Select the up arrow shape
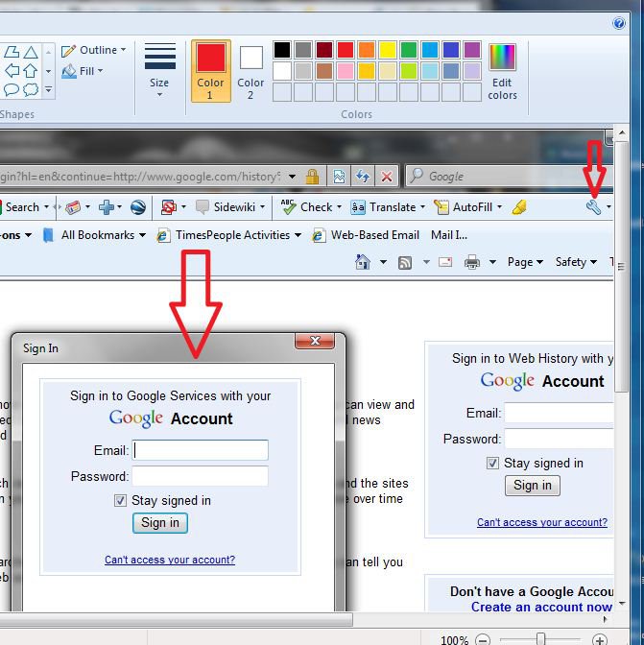The image size is (644, 645). tap(31, 71)
